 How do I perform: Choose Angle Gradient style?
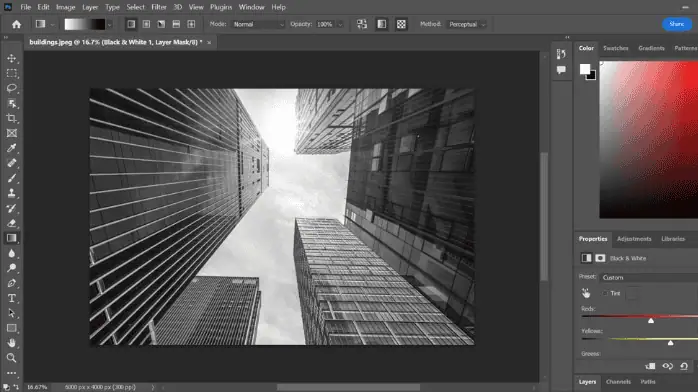(x=161, y=24)
